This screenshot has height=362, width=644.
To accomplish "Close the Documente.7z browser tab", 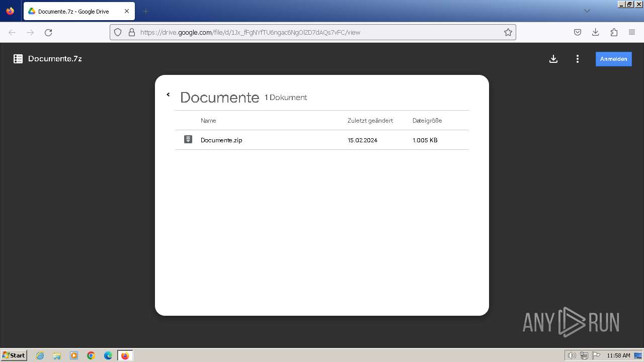I will [127, 11].
